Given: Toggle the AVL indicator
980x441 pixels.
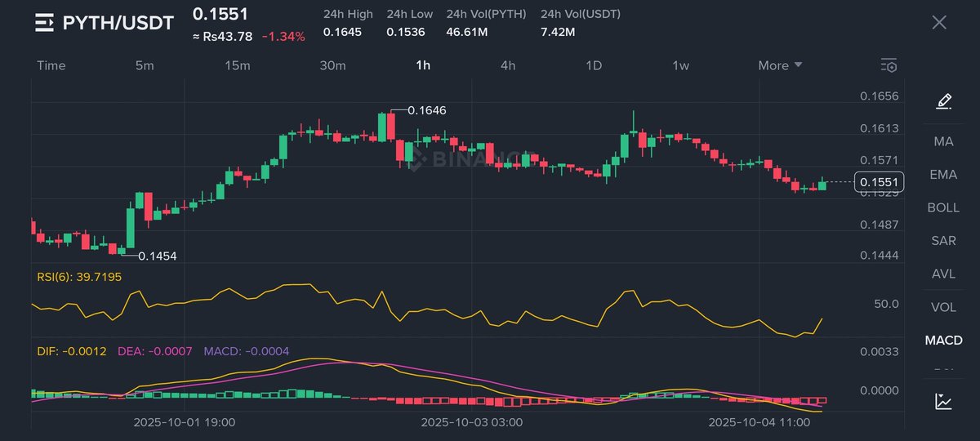Looking at the screenshot, I should [943, 274].
